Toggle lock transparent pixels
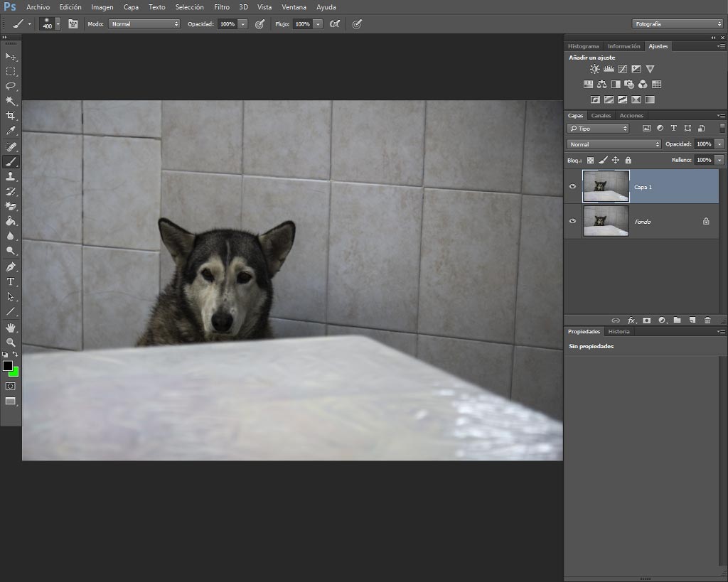 590,160
